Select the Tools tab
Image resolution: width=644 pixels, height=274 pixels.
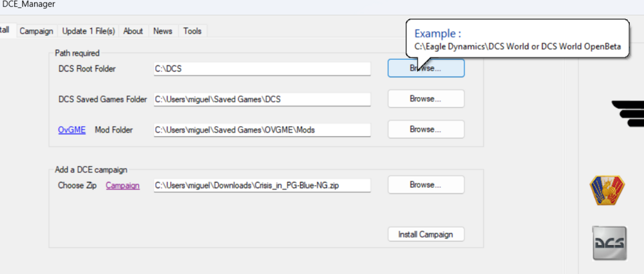coord(192,31)
